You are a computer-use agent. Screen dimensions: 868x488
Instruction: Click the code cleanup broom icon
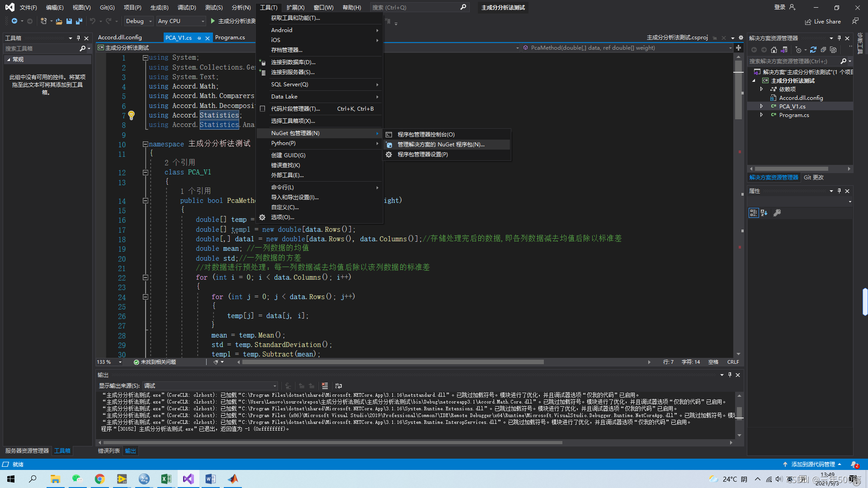(216, 362)
